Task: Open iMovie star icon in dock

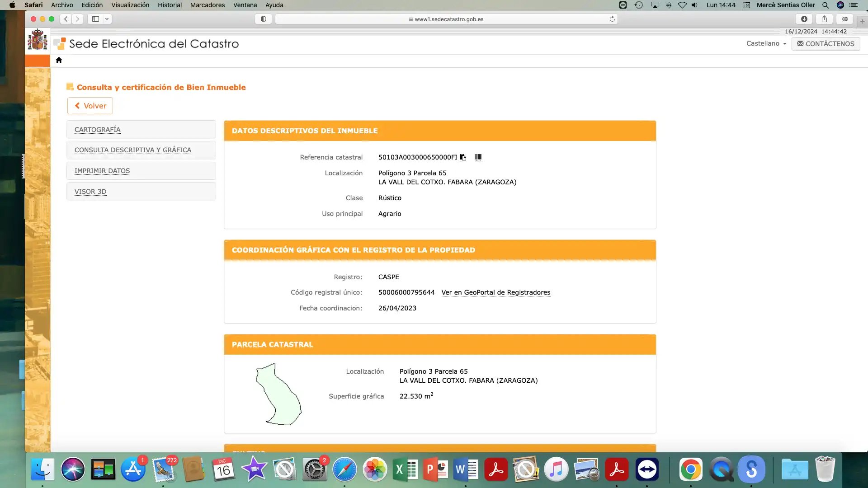Action: tap(254, 469)
